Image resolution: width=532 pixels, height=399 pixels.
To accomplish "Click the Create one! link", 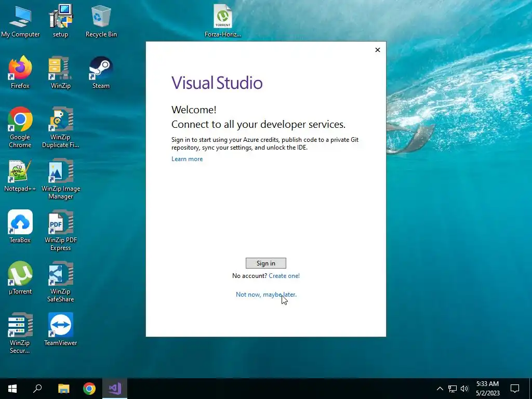I will [x=284, y=276].
